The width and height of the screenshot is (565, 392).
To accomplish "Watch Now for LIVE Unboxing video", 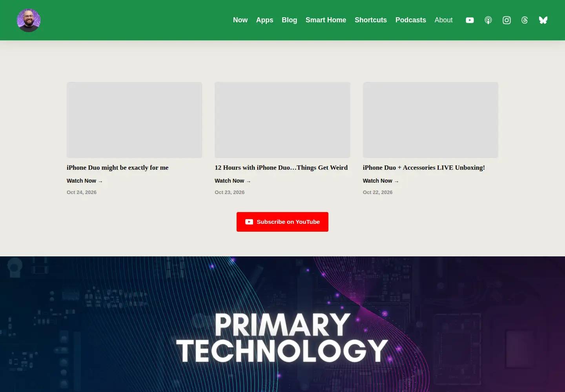I will (381, 181).
